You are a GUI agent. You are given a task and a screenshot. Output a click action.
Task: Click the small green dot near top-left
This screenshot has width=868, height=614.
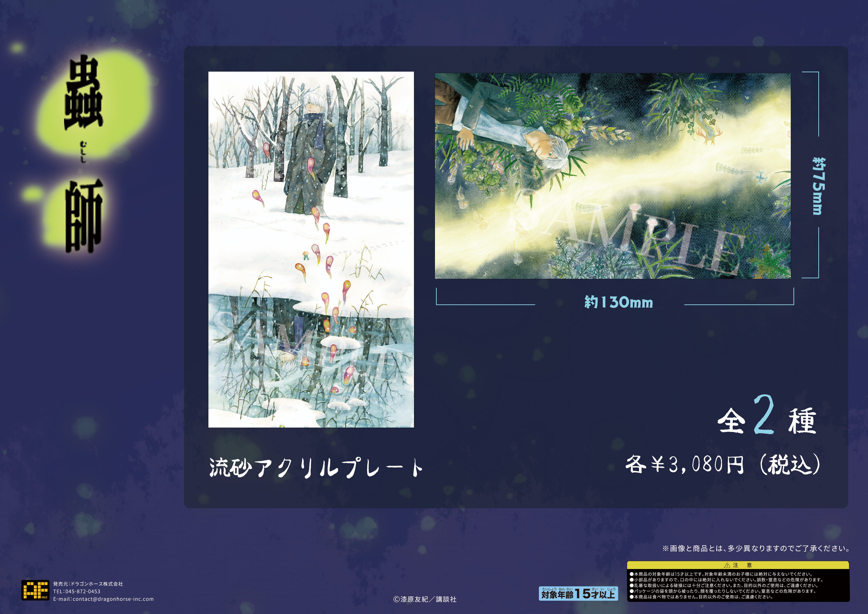17,48
